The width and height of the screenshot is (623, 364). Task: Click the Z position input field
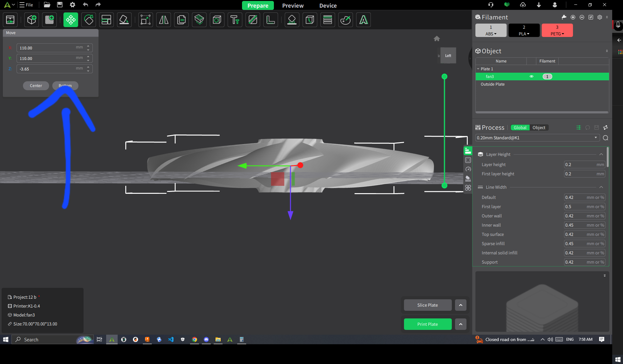pos(55,69)
